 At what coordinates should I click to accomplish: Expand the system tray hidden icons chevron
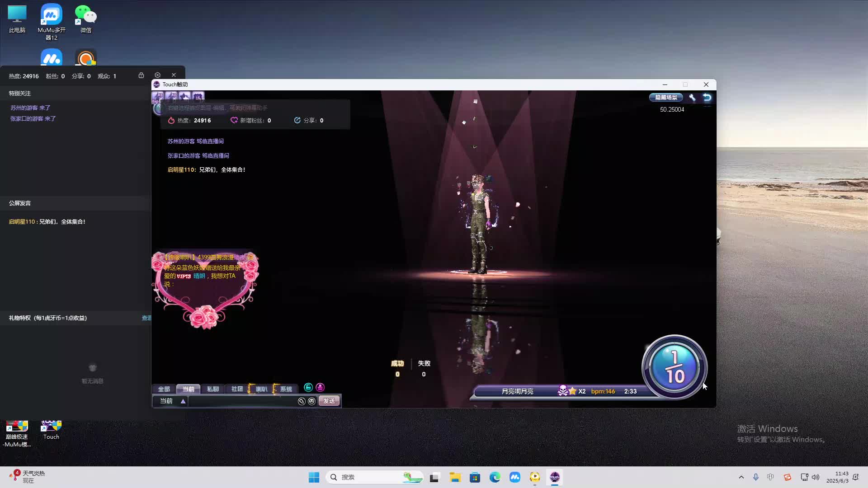(x=741, y=477)
